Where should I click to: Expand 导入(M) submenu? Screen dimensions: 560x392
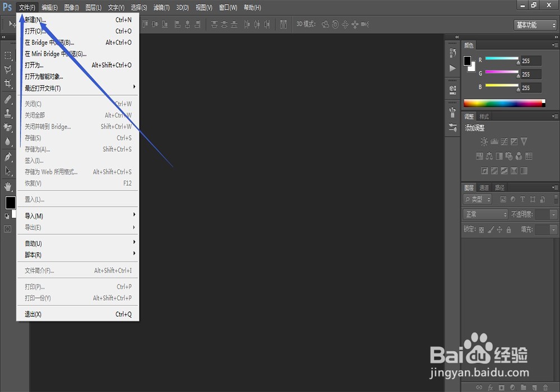point(78,216)
